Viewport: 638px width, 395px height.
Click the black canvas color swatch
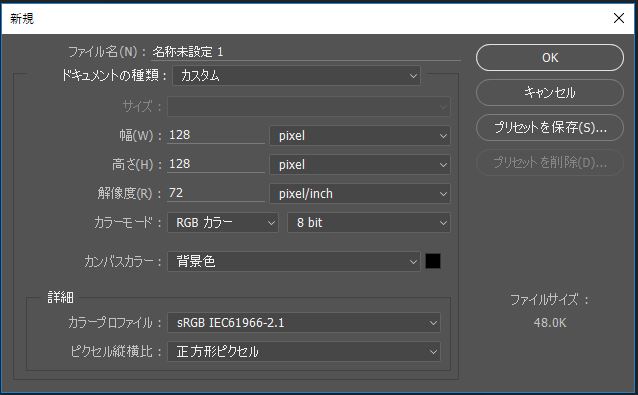point(433,261)
